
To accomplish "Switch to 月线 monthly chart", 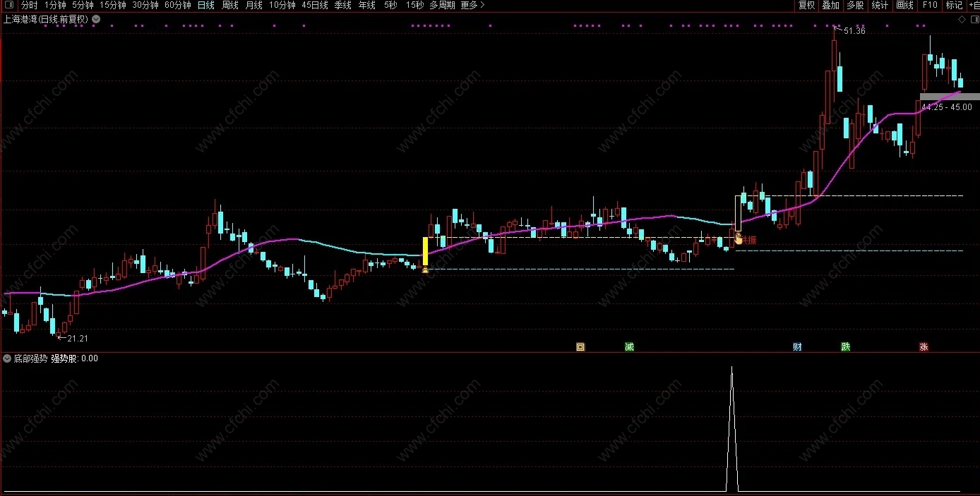I will pos(253,5).
